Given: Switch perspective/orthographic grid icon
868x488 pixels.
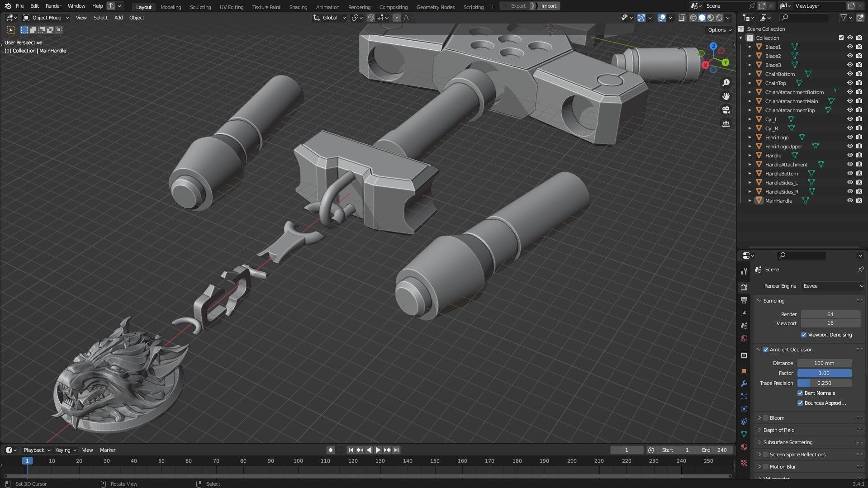Looking at the screenshot, I should pos(726,123).
